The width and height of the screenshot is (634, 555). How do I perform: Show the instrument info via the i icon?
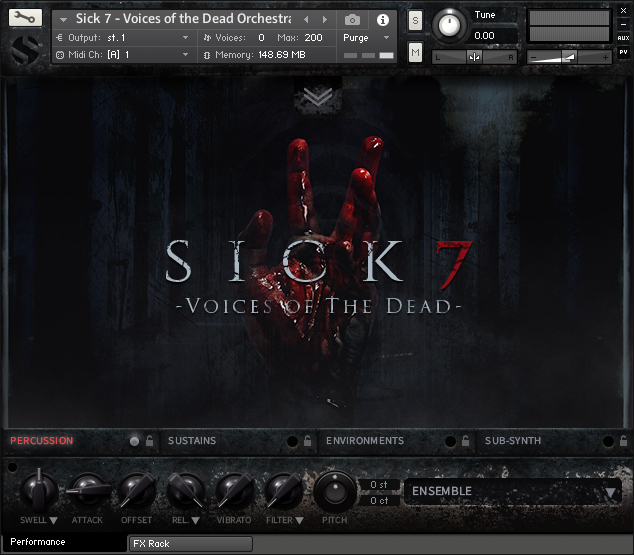tap(383, 19)
